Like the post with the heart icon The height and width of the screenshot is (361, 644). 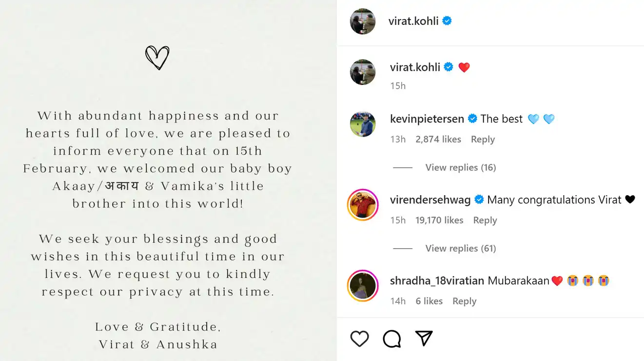(359, 339)
